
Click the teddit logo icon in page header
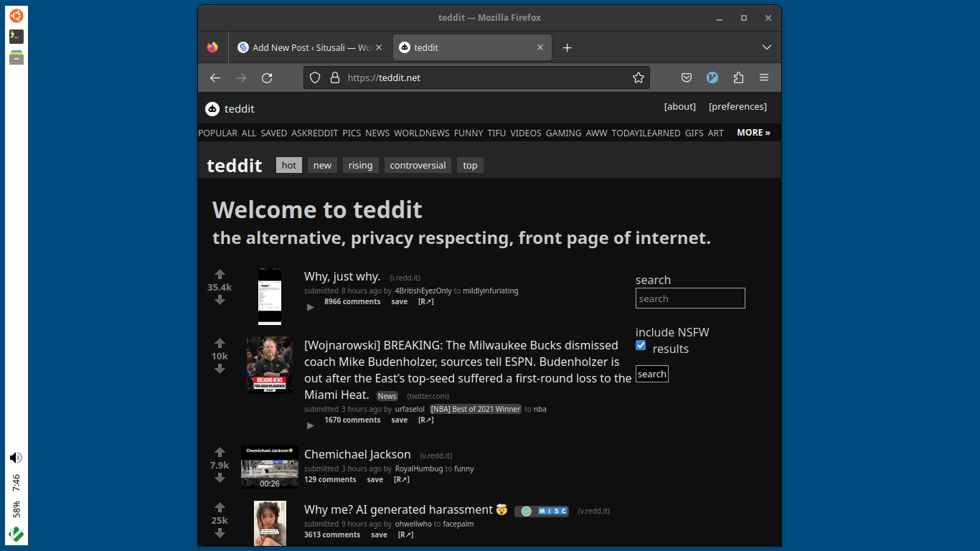(212, 109)
